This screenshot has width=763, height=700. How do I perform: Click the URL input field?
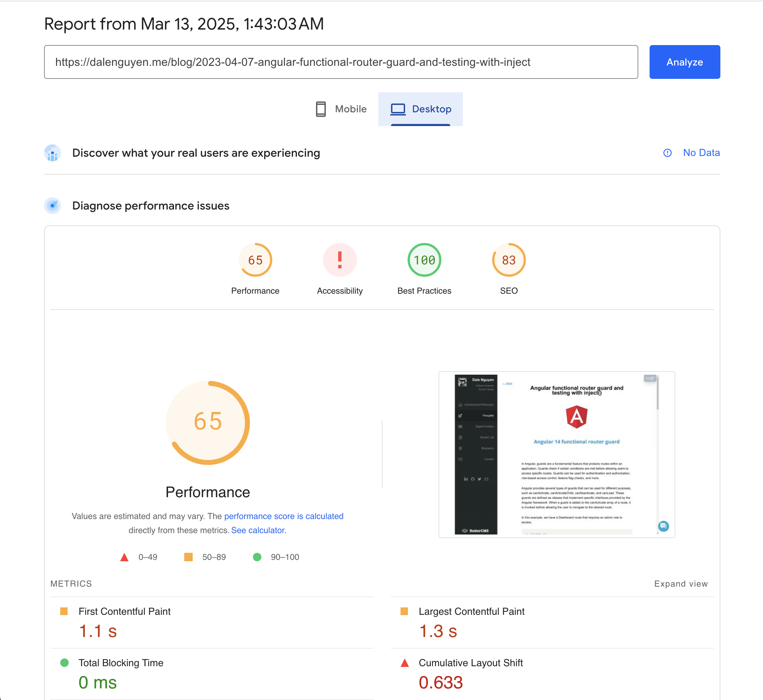click(341, 62)
